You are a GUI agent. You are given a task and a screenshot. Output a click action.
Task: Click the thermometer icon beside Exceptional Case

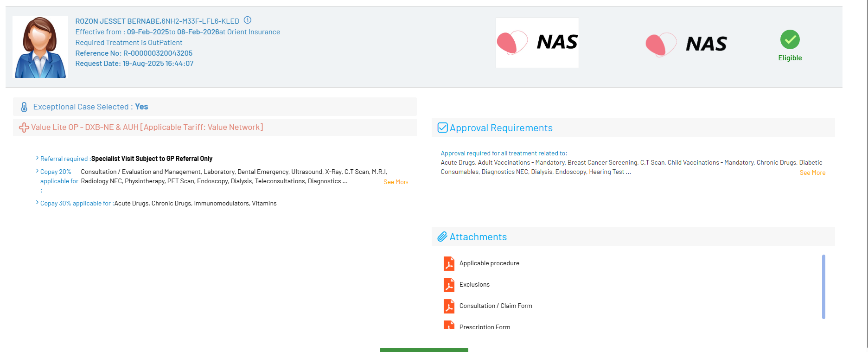24,107
